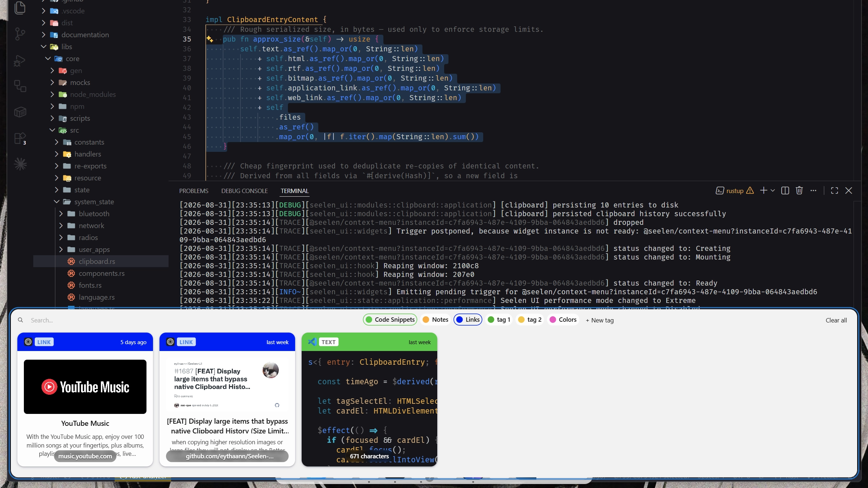Click the rustup terminal label
868x488 pixels.
click(735, 191)
